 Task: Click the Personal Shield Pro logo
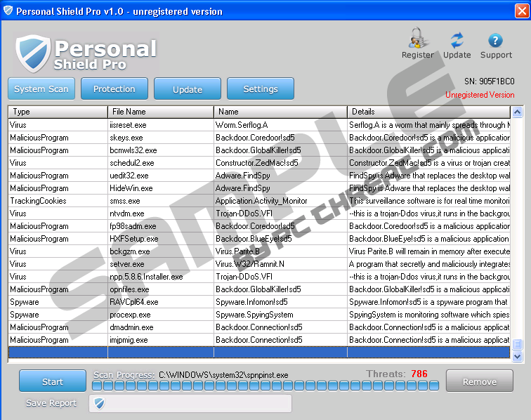[86, 53]
